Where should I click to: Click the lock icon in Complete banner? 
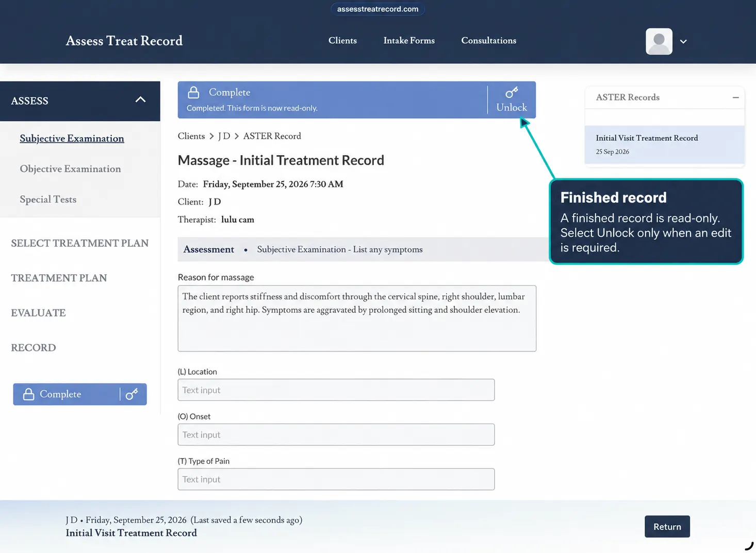(x=193, y=92)
